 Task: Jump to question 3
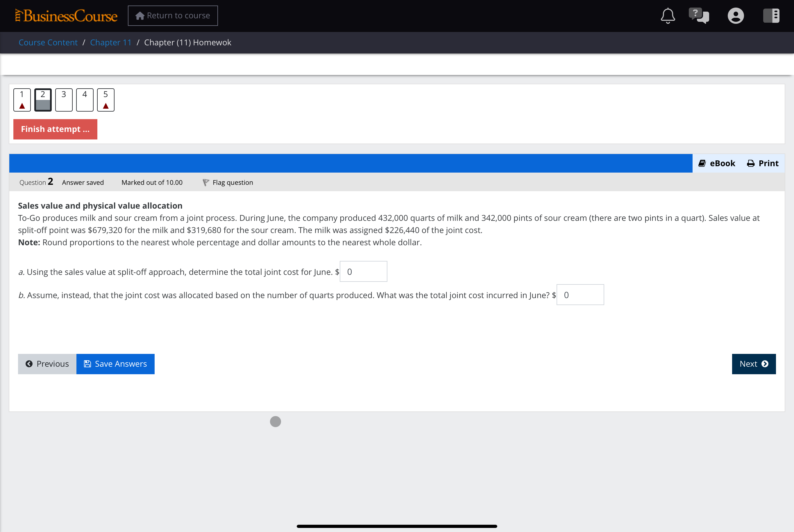64,100
